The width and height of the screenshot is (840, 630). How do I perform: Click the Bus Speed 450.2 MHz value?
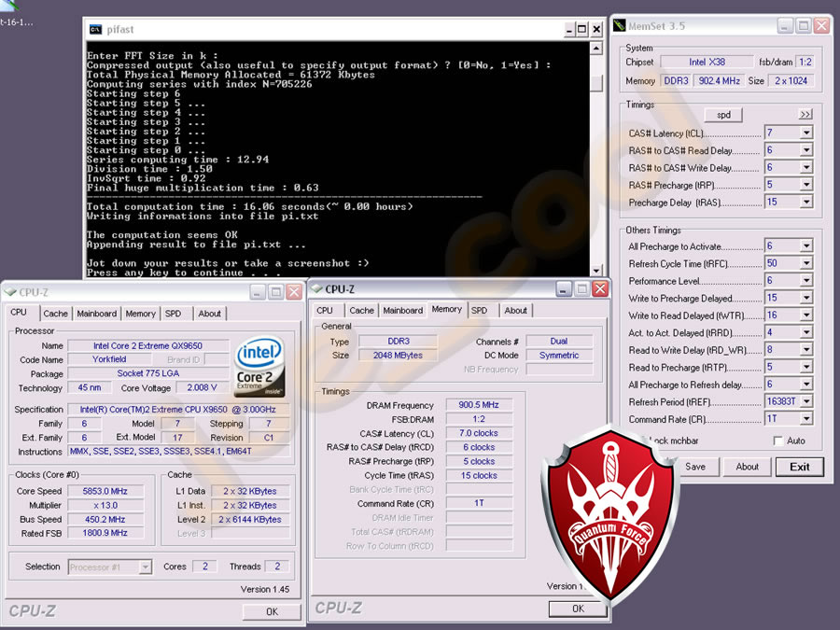[x=105, y=519]
